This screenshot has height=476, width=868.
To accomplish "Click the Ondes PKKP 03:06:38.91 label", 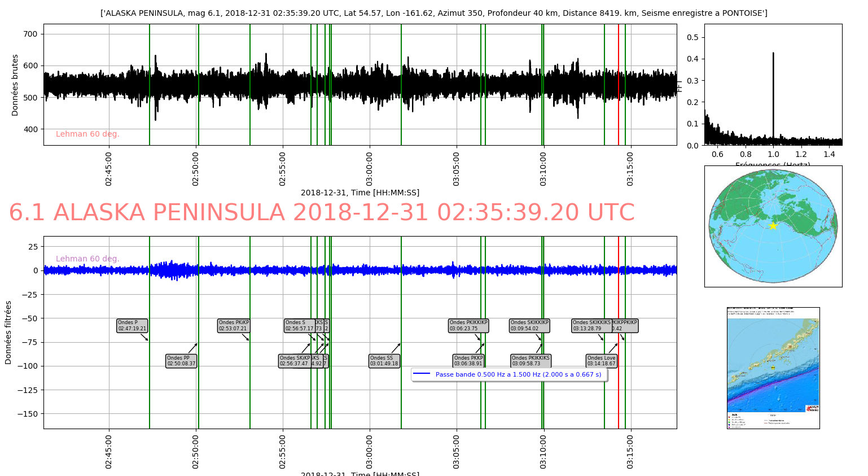I will pos(468,361).
